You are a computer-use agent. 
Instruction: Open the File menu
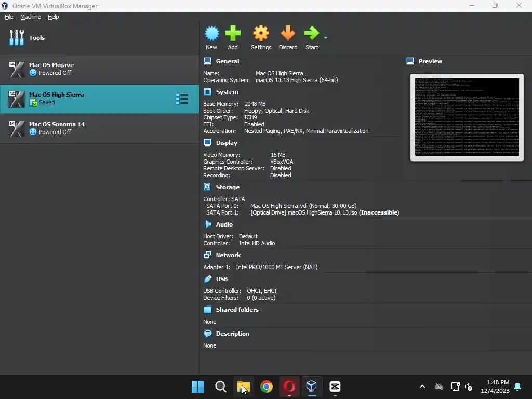(x=9, y=17)
